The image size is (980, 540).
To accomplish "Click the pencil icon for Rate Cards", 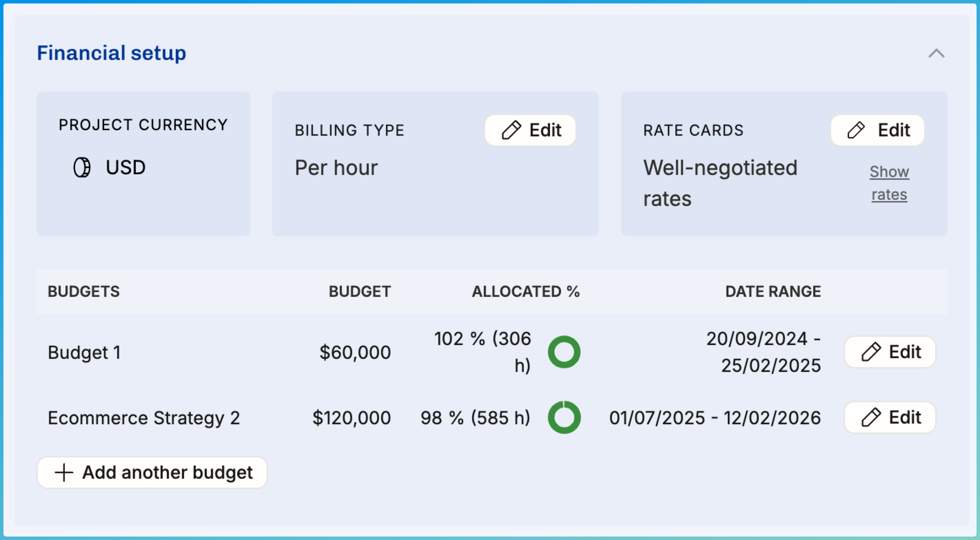I will pos(856,131).
